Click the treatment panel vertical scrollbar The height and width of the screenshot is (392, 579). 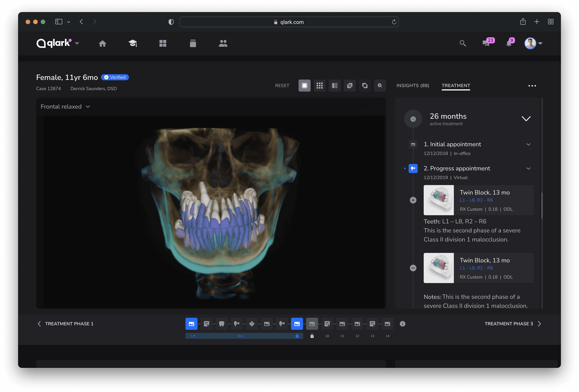[x=542, y=206]
